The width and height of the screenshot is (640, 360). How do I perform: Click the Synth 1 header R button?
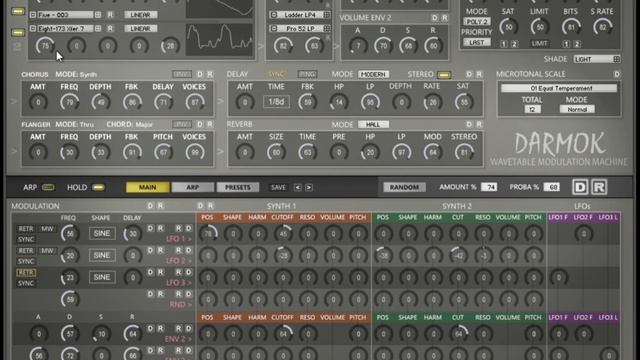tap(210, 206)
